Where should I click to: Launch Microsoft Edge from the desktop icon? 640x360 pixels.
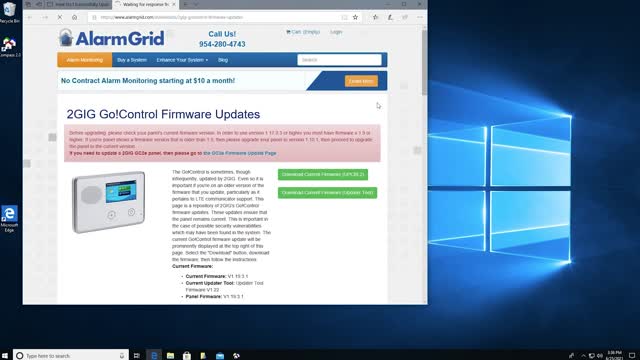[9, 218]
